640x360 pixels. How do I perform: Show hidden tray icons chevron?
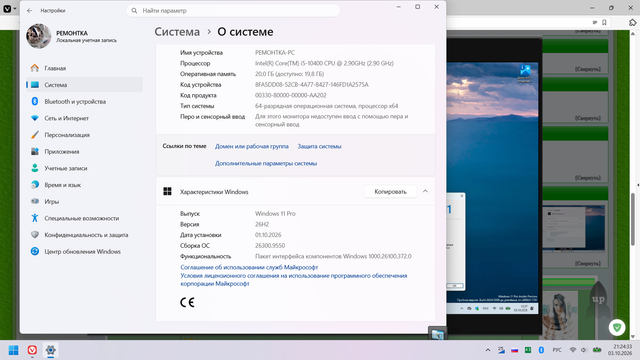pos(488,350)
